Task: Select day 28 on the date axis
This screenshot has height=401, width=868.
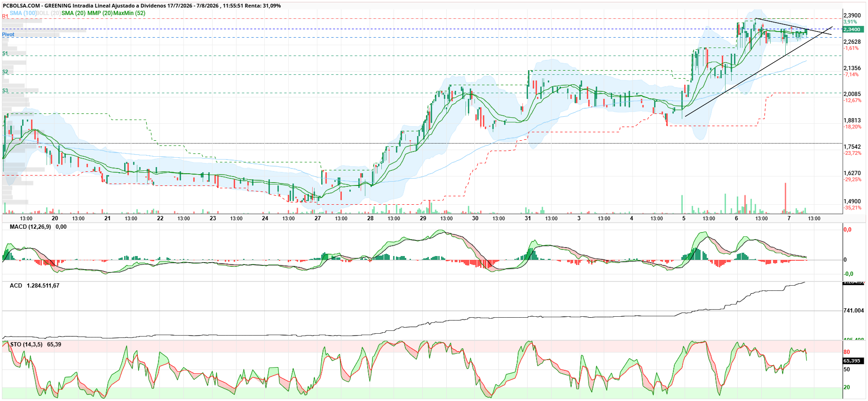Action: click(371, 218)
